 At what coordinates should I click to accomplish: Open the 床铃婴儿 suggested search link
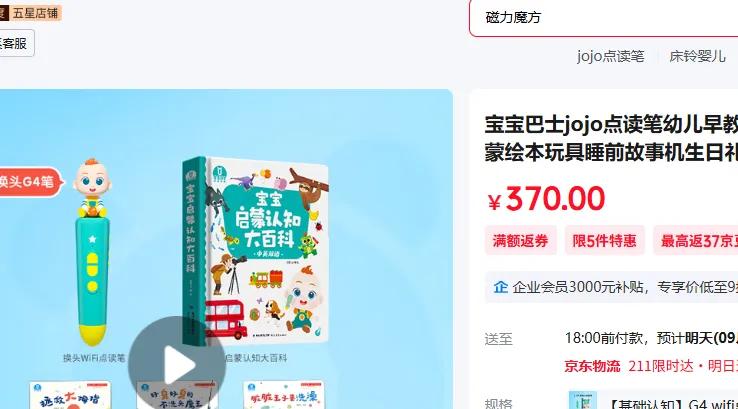click(x=697, y=56)
